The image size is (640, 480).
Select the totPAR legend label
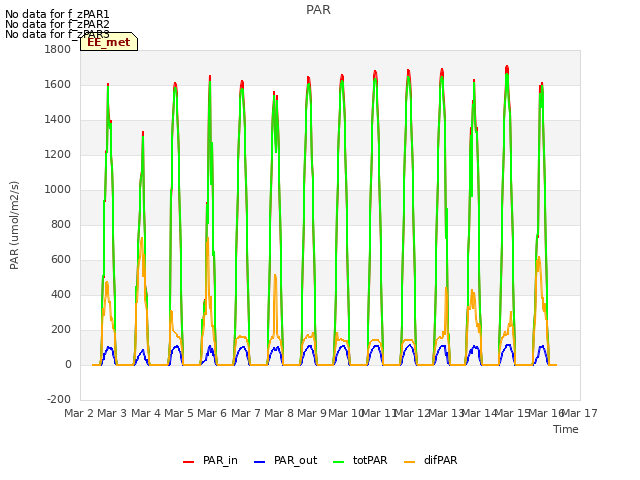pyautogui.click(x=370, y=460)
